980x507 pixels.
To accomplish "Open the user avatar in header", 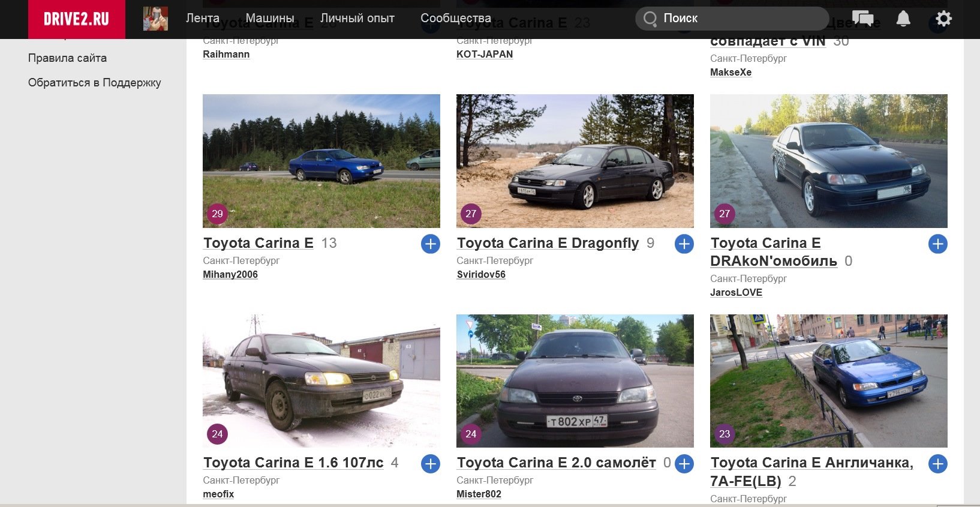I will coord(155,19).
